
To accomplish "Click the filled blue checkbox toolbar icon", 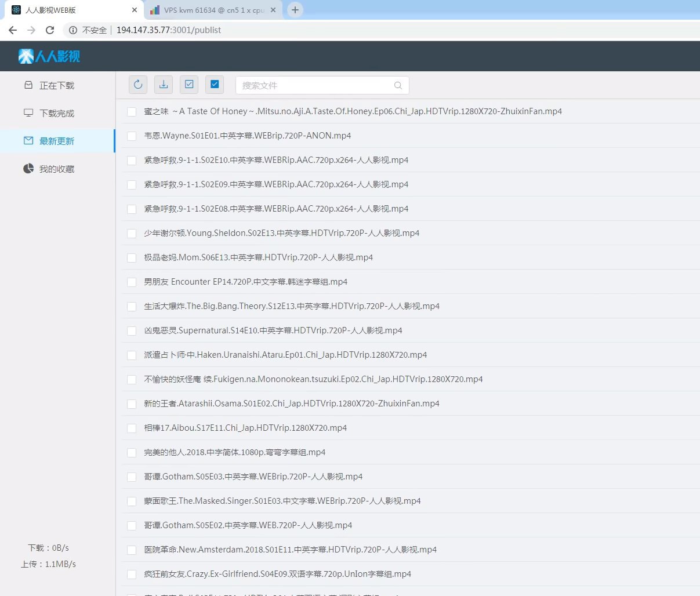I will pos(215,85).
